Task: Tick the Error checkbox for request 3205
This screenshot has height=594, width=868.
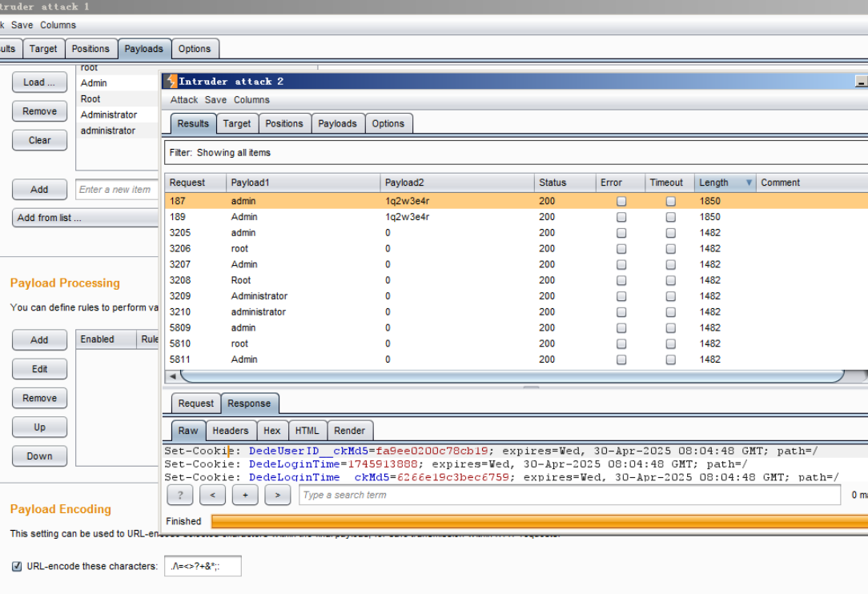Action: pyautogui.click(x=621, y=233)
